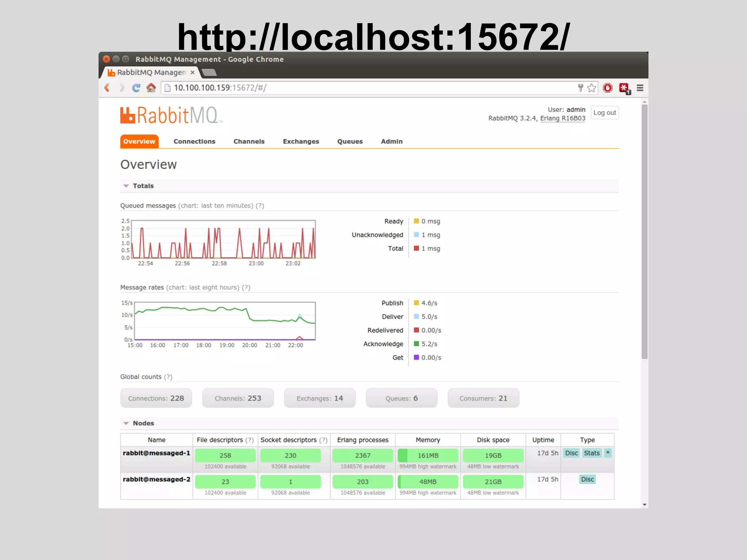This screenshot has height=560, width=747.
Task: Click the yellow Ready legend swatch
Action: click(x=416, y=221)
